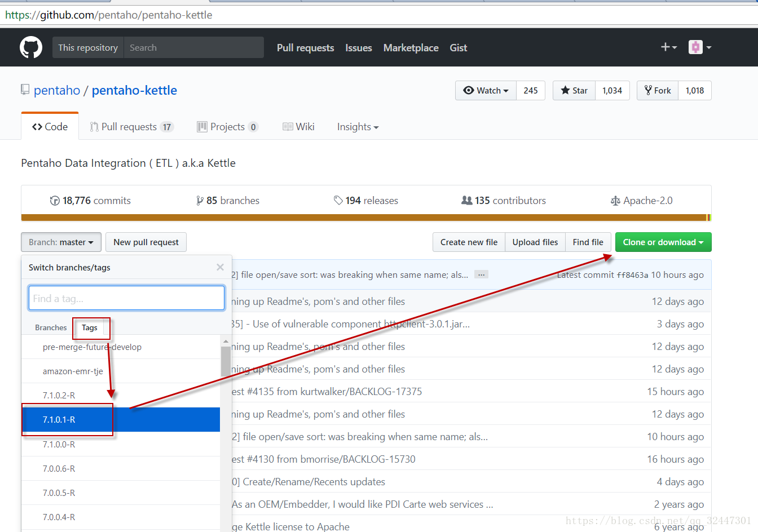Click the tag list scroll-up arrow
The image size is (758, 532).
(226, 341)
